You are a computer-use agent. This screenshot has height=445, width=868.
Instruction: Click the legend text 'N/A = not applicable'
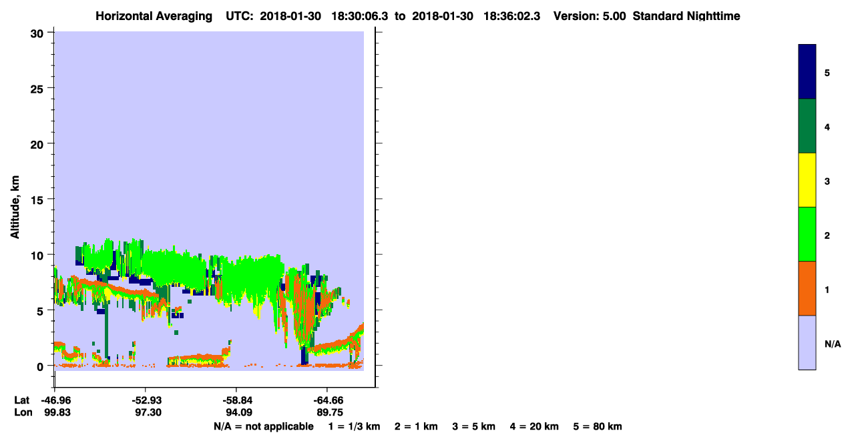click(x=263, y=426)
